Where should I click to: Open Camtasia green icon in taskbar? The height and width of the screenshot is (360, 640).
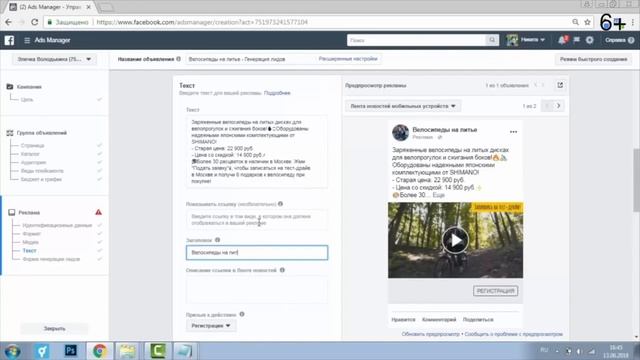(158, 351)
